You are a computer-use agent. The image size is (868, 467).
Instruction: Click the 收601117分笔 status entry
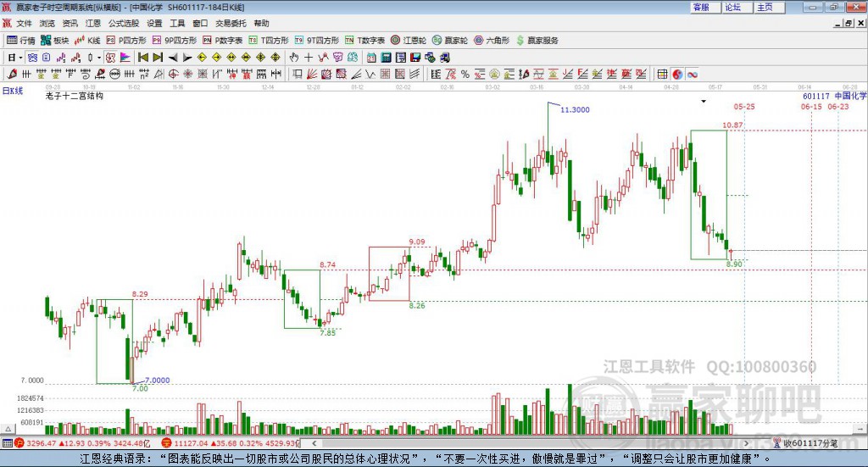click(x=806, y=443)
